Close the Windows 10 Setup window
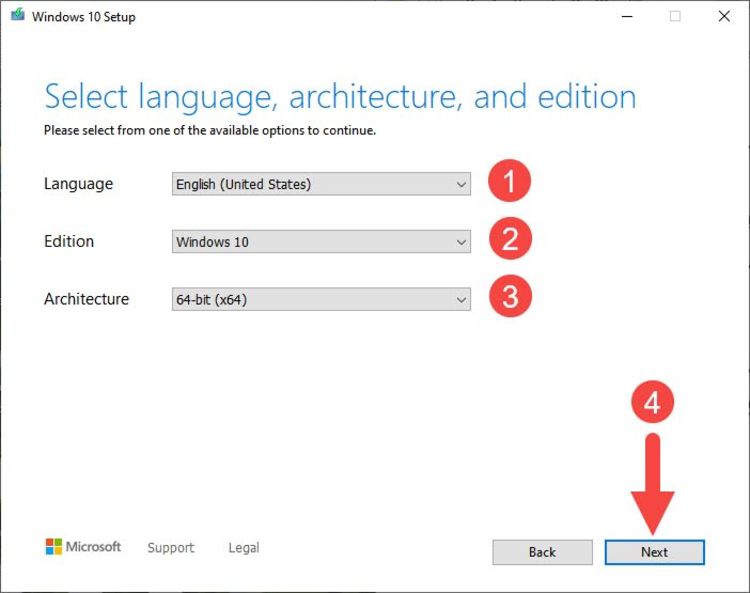Viewport: 750px width, 593px height. coord(723,17)
